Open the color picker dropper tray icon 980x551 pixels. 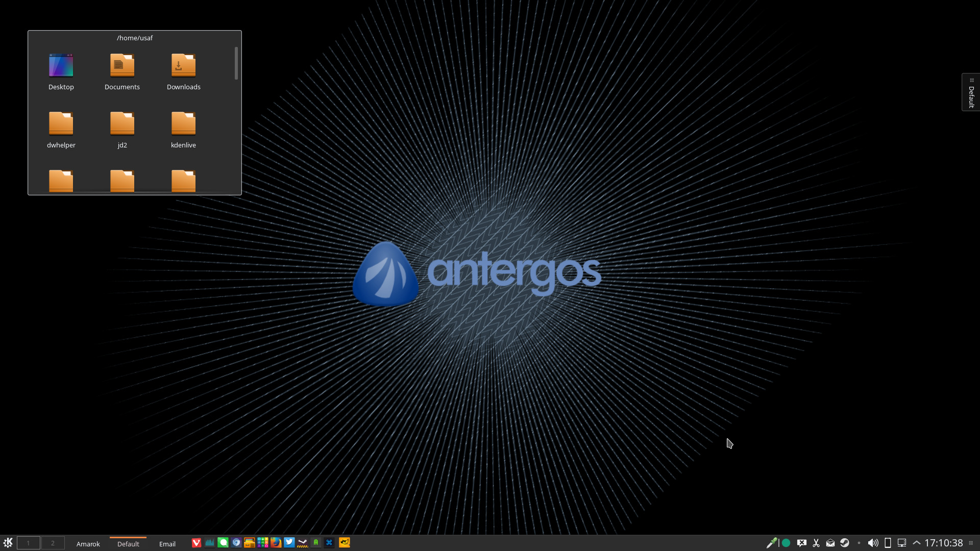772,543
